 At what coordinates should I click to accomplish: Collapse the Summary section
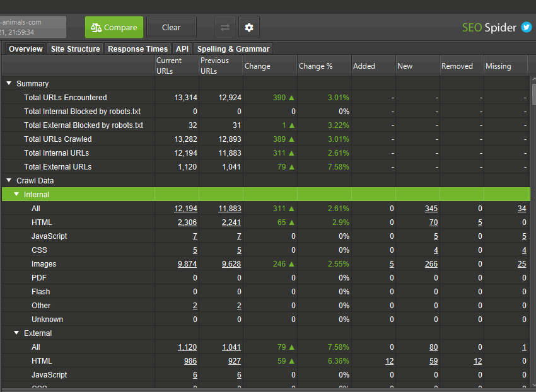pyautogui.click(x=9, y=84)
